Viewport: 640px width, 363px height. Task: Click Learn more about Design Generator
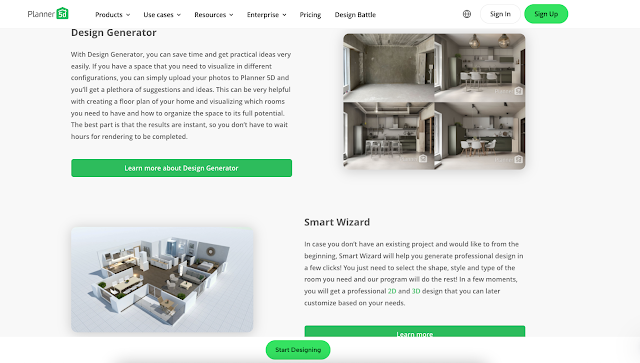point(181,168)
